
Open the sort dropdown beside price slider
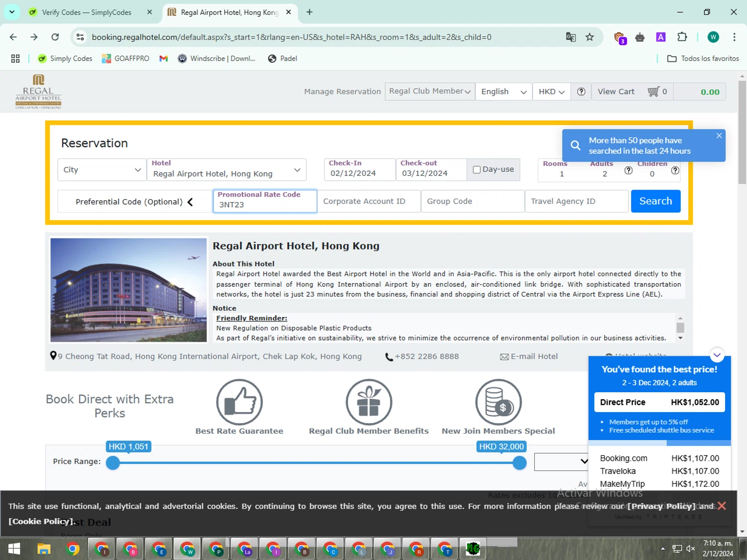click(561, 461)
